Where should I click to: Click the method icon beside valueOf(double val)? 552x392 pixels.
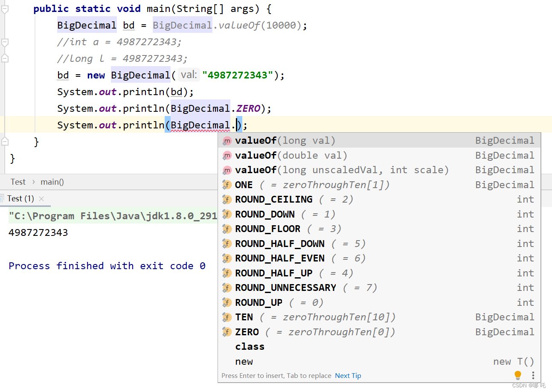(227, 155)
